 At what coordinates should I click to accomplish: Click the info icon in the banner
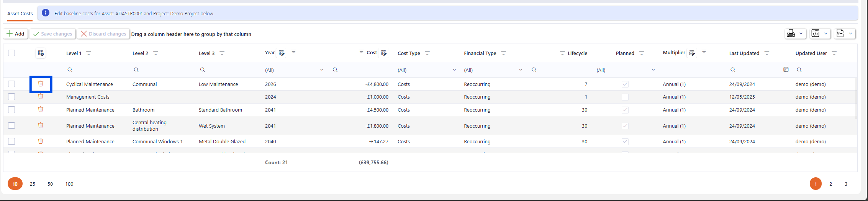46,13
